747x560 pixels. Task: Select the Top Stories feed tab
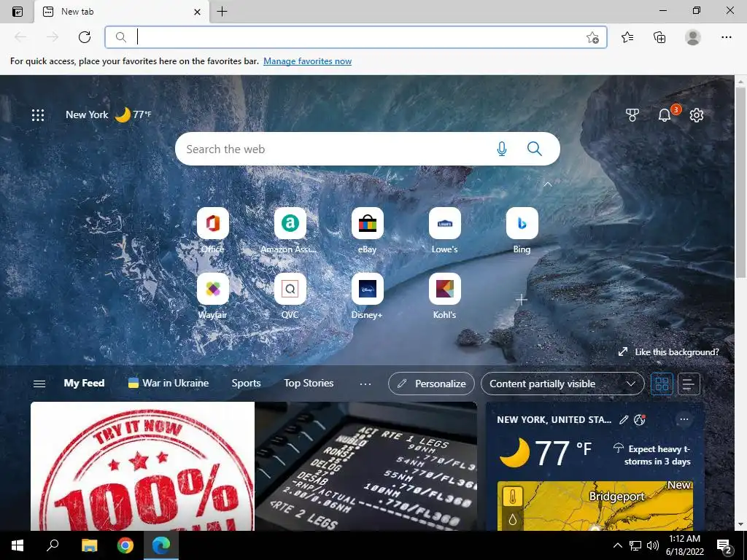[x=309, y=383]
